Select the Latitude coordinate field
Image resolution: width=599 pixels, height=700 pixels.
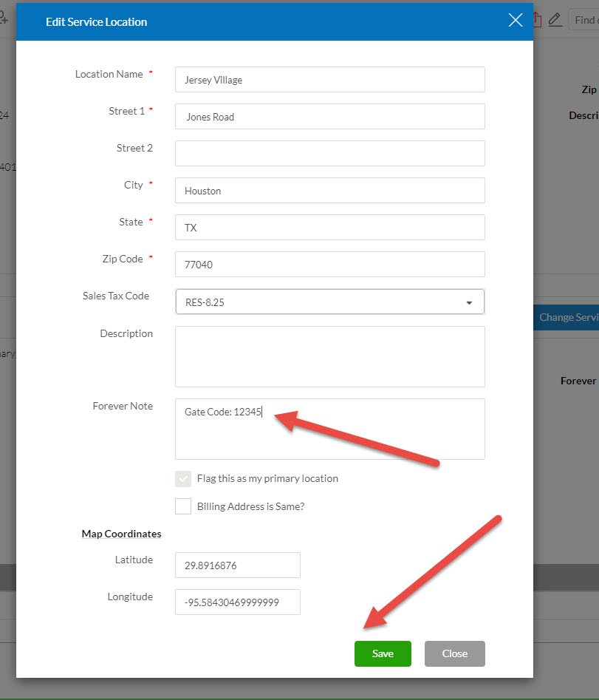pyautogui.click(x=237, y=565)
